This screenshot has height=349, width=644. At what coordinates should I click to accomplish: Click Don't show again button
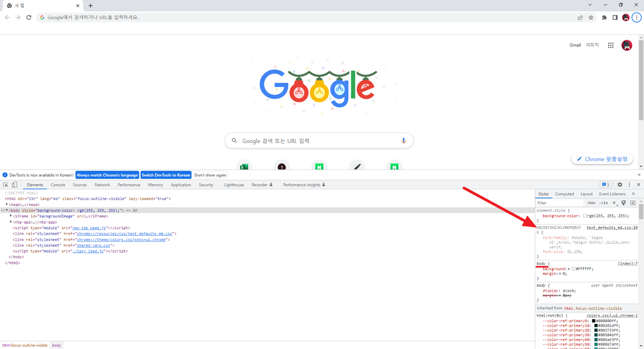coord(211,175)
